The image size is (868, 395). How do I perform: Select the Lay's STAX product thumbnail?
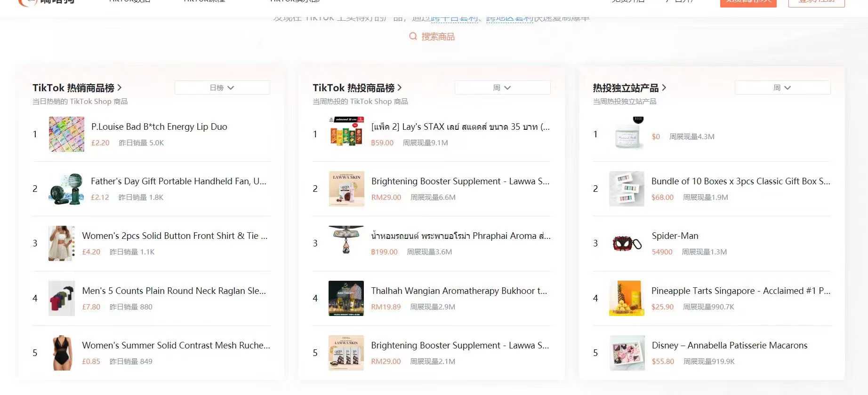click(346, 134)
